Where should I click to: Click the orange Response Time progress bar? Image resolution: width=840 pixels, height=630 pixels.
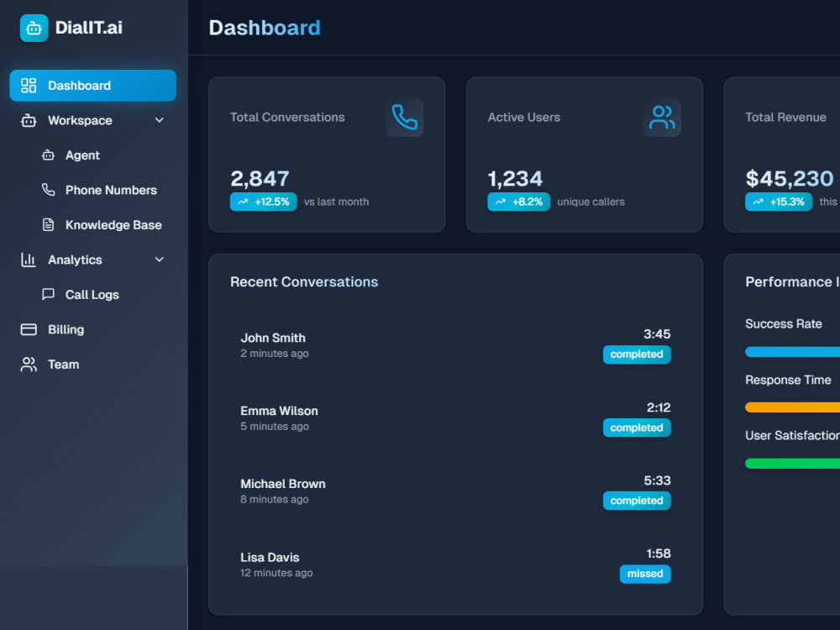tap(792, 407)
